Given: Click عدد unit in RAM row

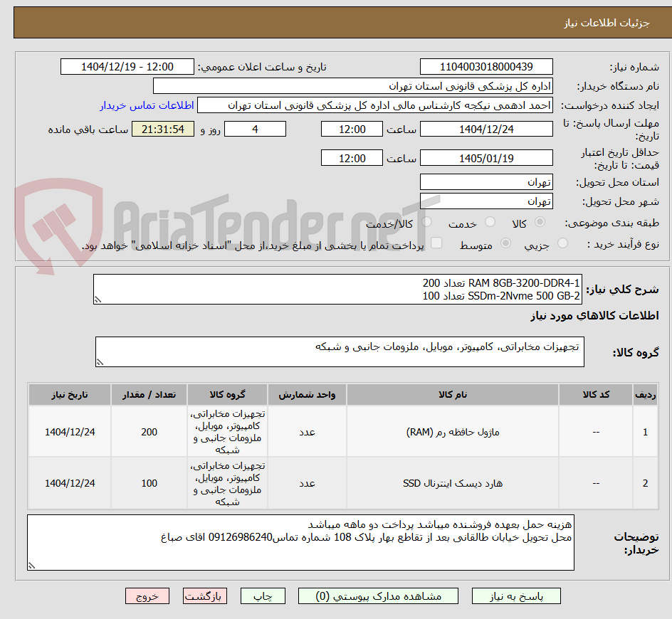Looking at the screenshot, I should click(307, 432).
